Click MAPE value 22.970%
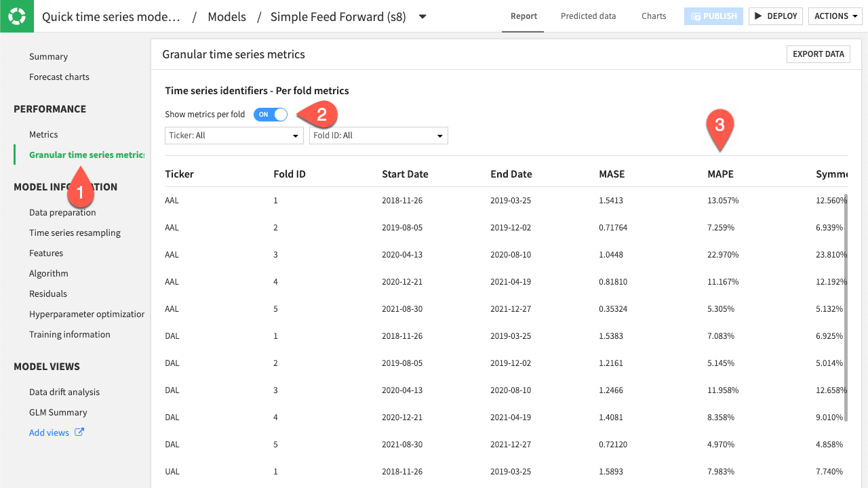This screenshot has width=868, height=488. pyautogui.click(x=723, y=255)
